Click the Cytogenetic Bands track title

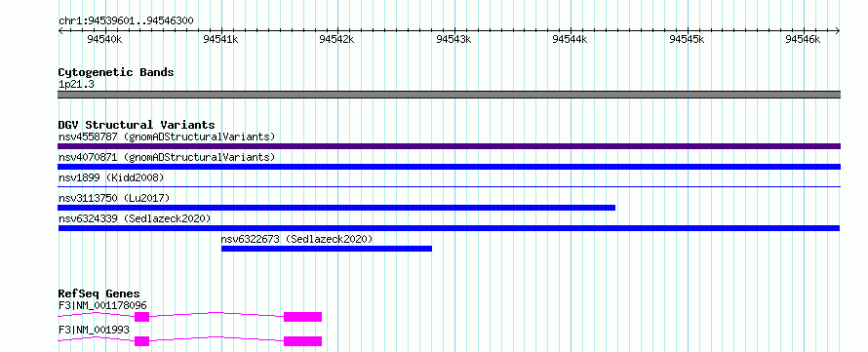click(116, 72)
